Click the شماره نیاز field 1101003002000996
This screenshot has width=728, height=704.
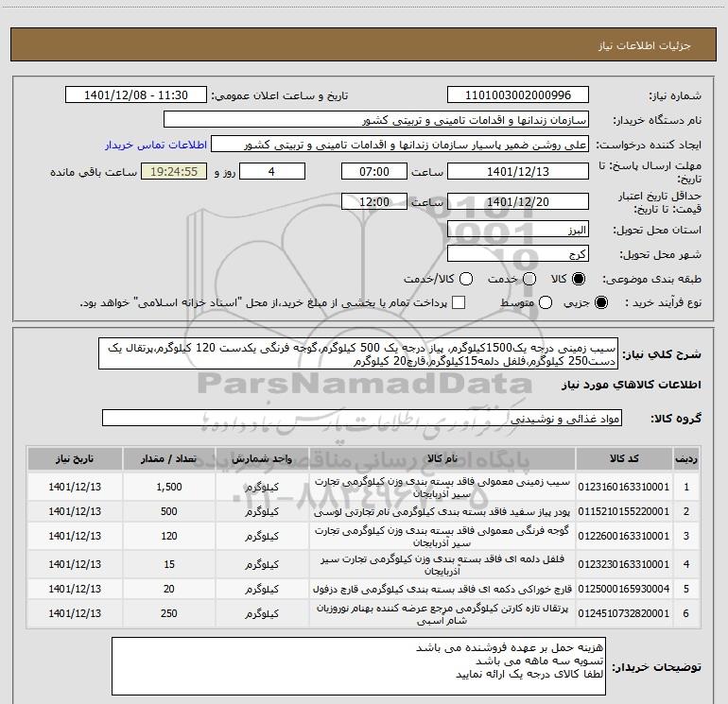518,95
